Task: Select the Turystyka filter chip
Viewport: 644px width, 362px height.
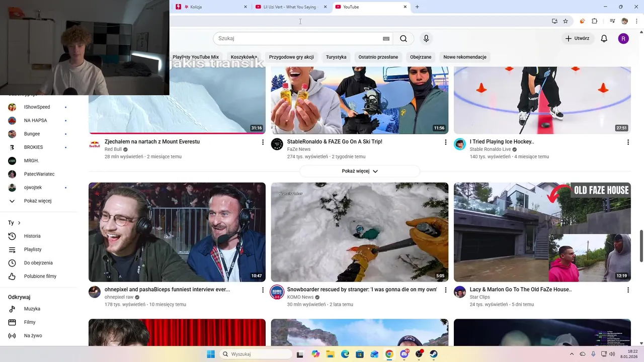Action: tap(336, 57)
